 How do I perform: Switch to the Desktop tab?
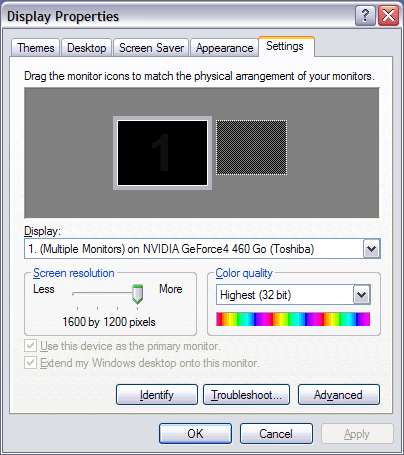click(x=87, y=48)
